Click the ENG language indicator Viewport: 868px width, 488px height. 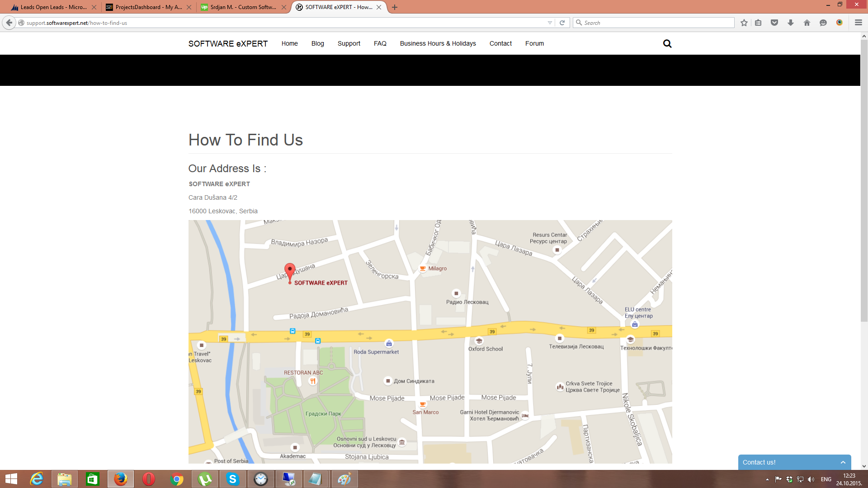(x=826, y=479)
